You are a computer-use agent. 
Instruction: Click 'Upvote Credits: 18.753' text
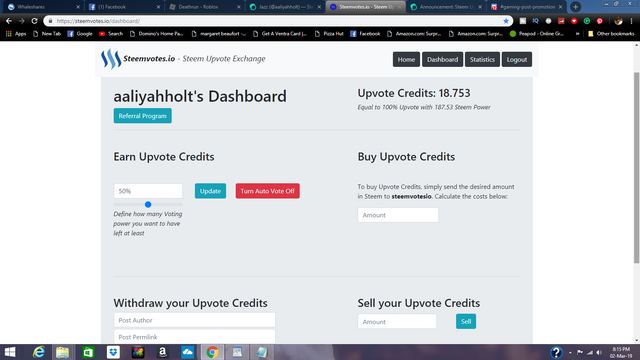(414, 93)
